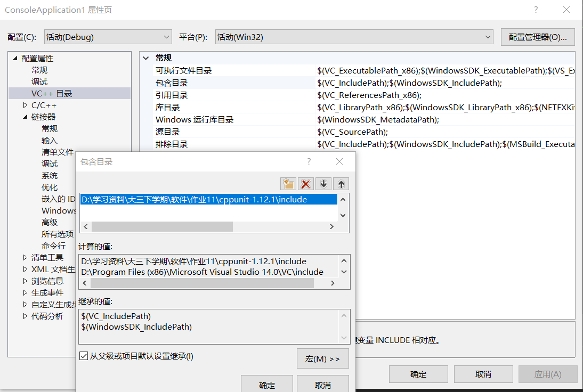Screen dimensions: 583x392
Task: Collapse the 常规 section in the settings pane
Action: pyautogui.click(x=146, y=58)
